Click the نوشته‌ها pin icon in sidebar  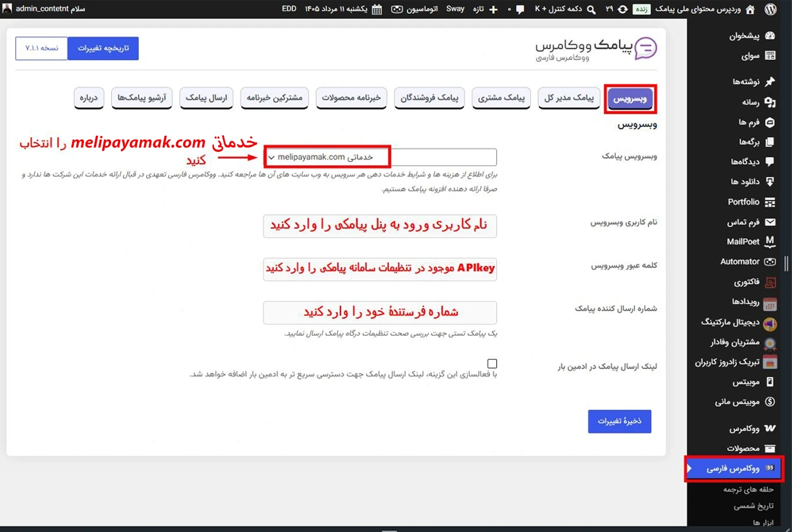click(770, 82)
